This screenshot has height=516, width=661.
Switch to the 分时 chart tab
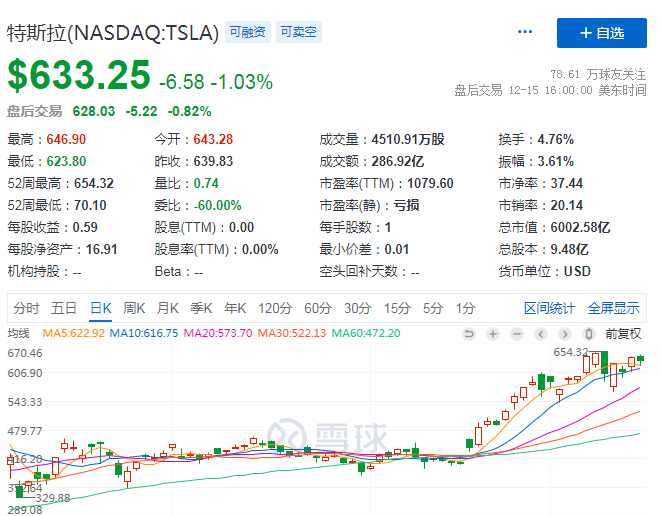pyautogui.click(x=26, y=308)
